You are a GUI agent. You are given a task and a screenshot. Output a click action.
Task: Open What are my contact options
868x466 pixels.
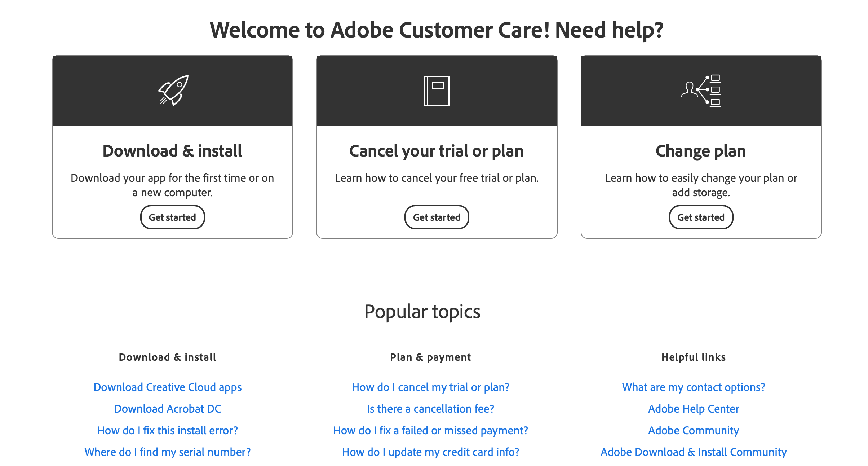[694, 387]
